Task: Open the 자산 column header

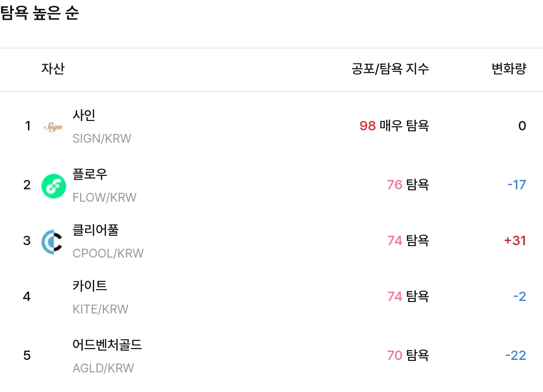Action: click(53, 69)
